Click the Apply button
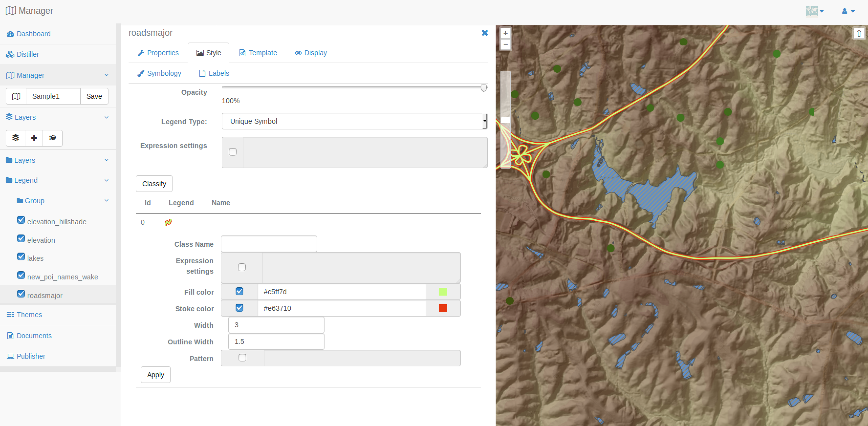The width and height of the screenshot is (868, 426). pyautogui.click(x=155, y=374)
